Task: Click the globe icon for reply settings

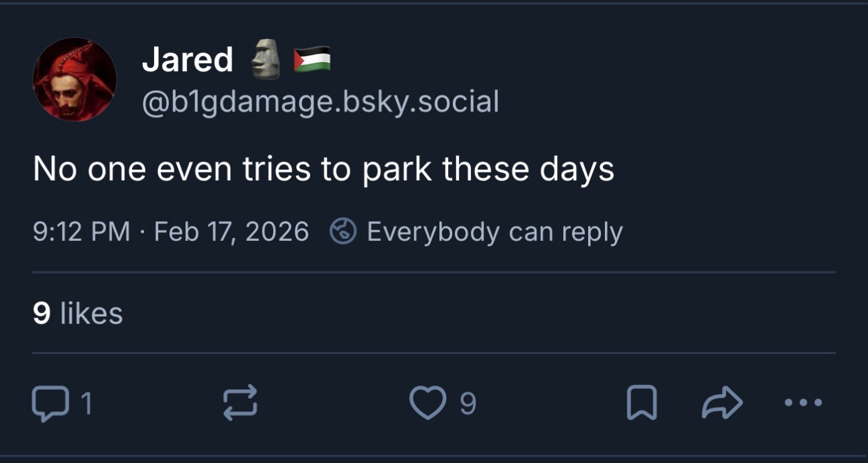Action: tap(343, 232)
